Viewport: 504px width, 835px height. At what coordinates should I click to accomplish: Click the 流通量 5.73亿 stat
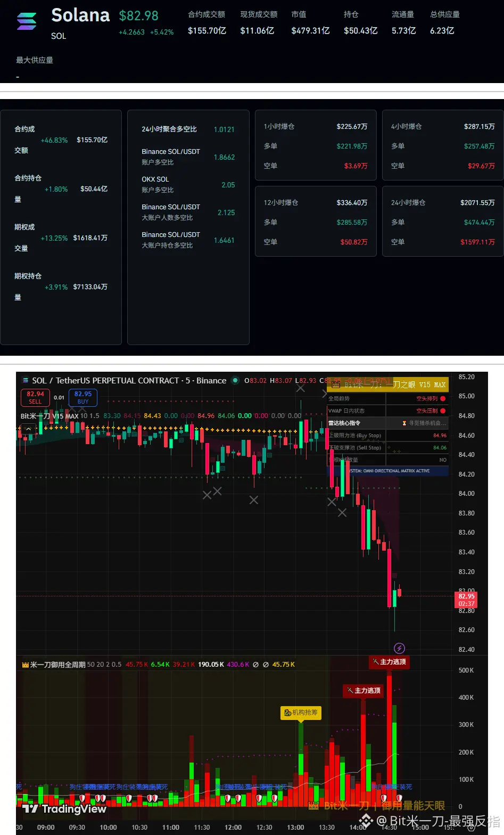(403, 23)
